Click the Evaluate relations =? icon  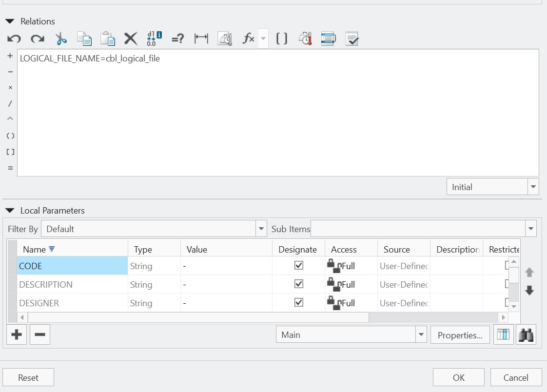(x=177, y=38)
